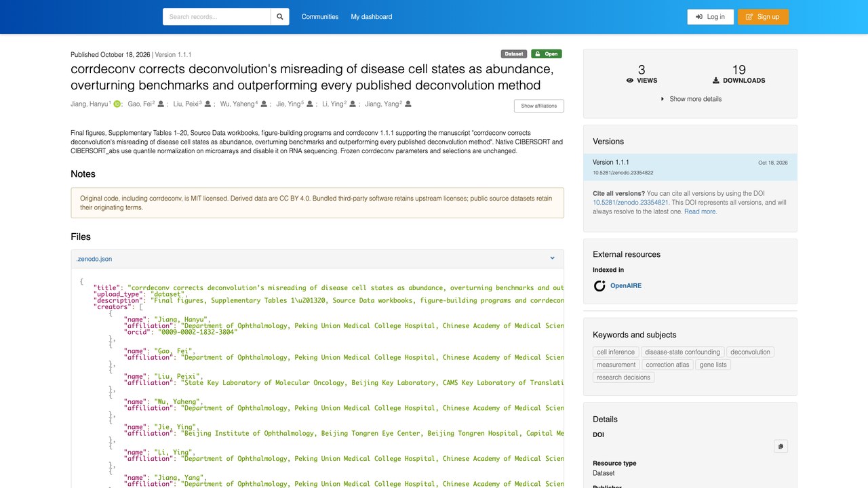Click the person icon beside Liu, Peixi
The height and width of the screenshot is (488, 868).
pyautogui.click(x=208, y=104)
